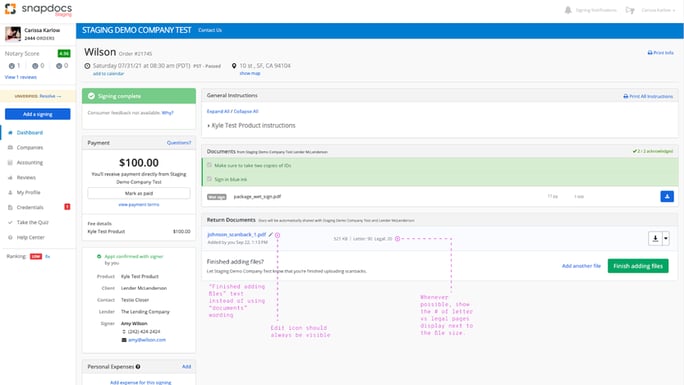The image size is (684, 385).
Task: Click the amy@wilson.com email link
Action: point(147,340)
